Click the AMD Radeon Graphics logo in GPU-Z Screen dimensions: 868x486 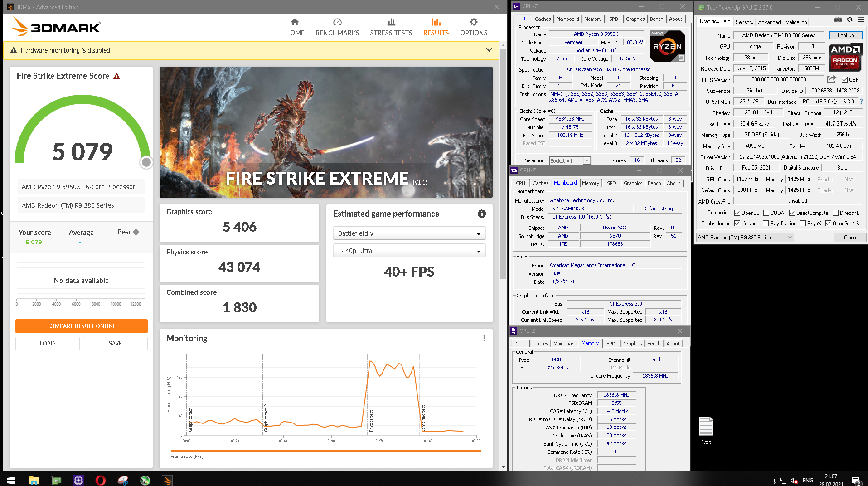coord(845,57)
